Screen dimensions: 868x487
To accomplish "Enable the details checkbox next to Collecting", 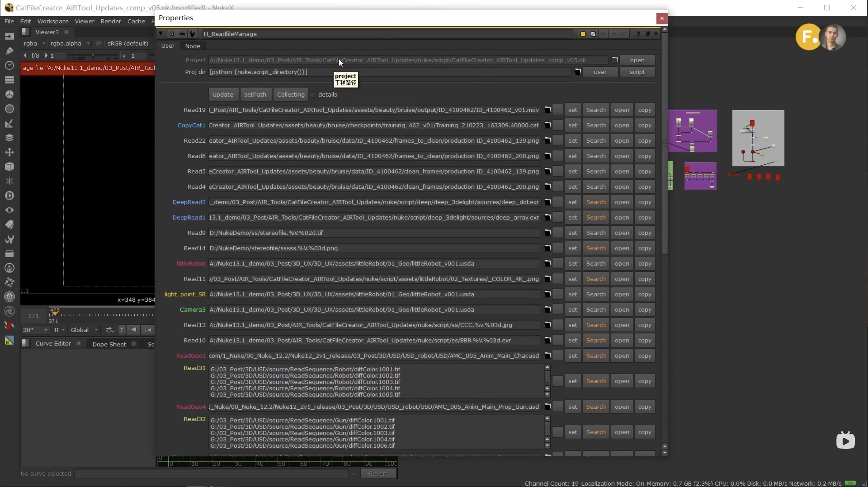I will 313,95.
